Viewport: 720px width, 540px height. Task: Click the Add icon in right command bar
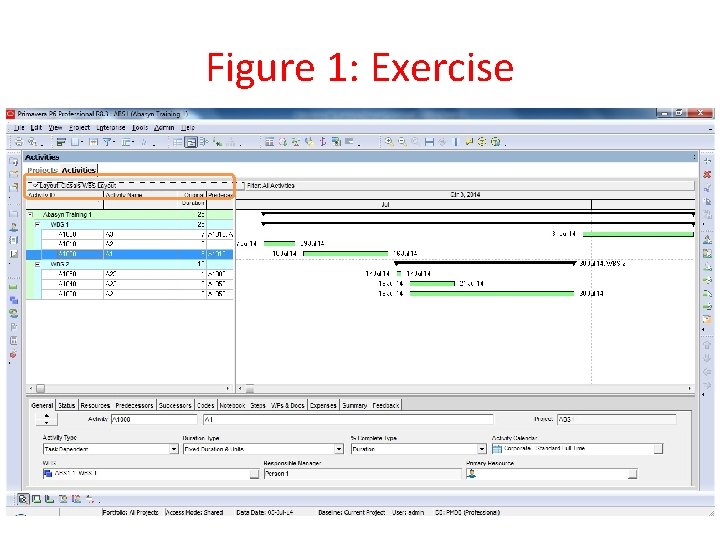[708, 161]
